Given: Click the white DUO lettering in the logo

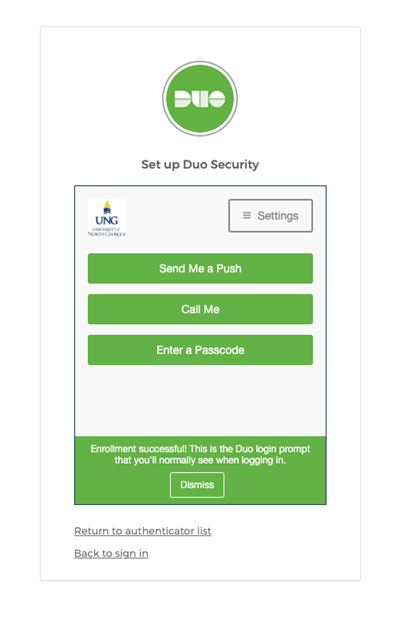Looking at the screenshot, I should pos(200,99).
